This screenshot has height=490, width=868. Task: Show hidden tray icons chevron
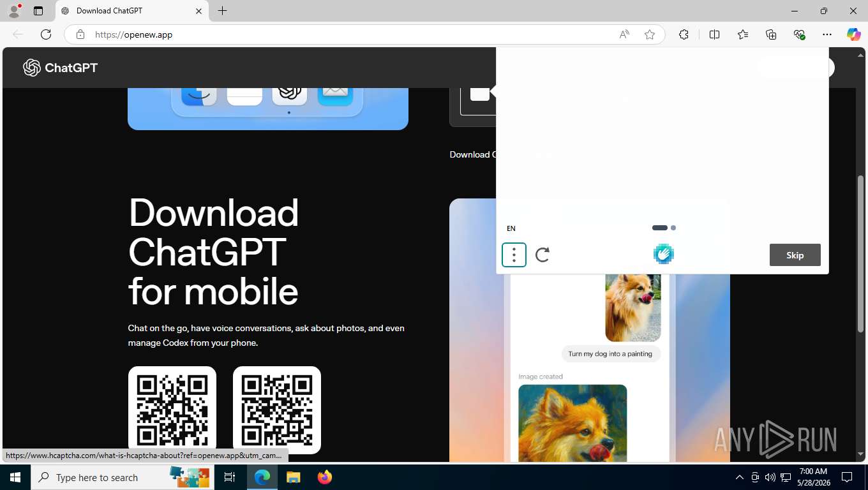740,477
